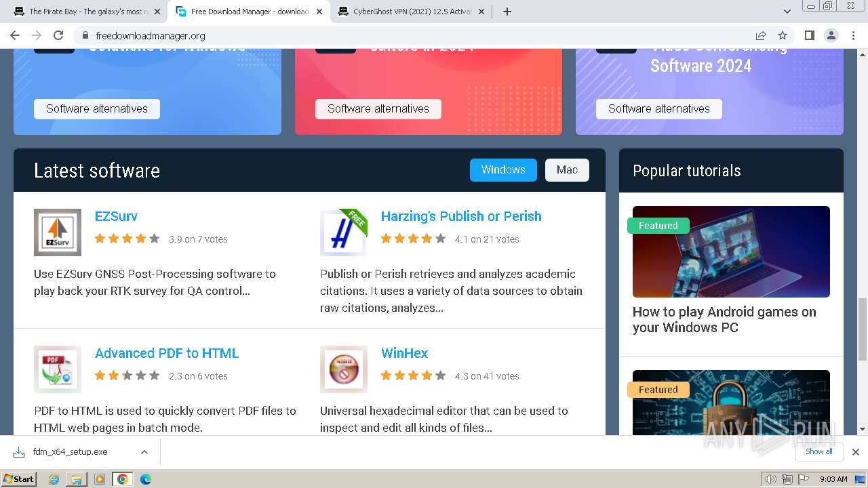The width and height of the screenshot is (868, 488).
Task: Show Mac latest software
Action: tap(567, 170)
